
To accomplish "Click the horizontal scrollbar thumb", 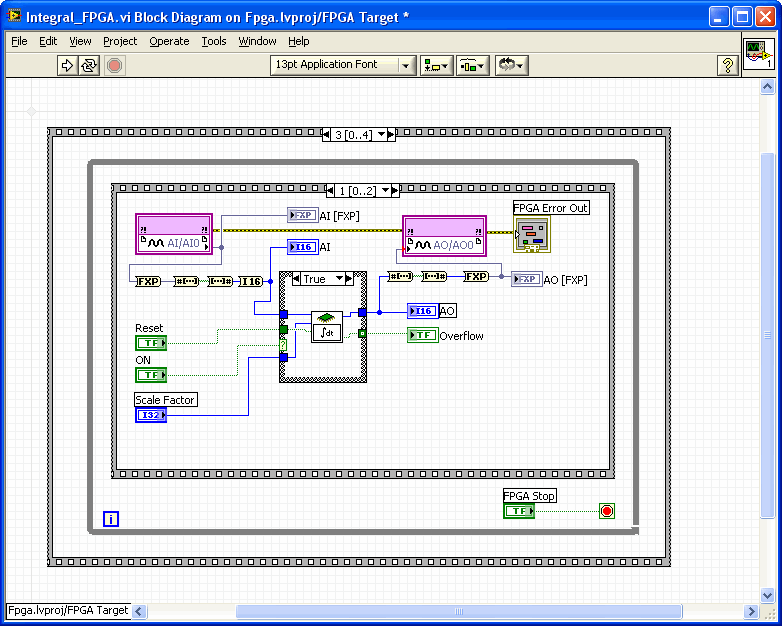I will coord(459,611).
